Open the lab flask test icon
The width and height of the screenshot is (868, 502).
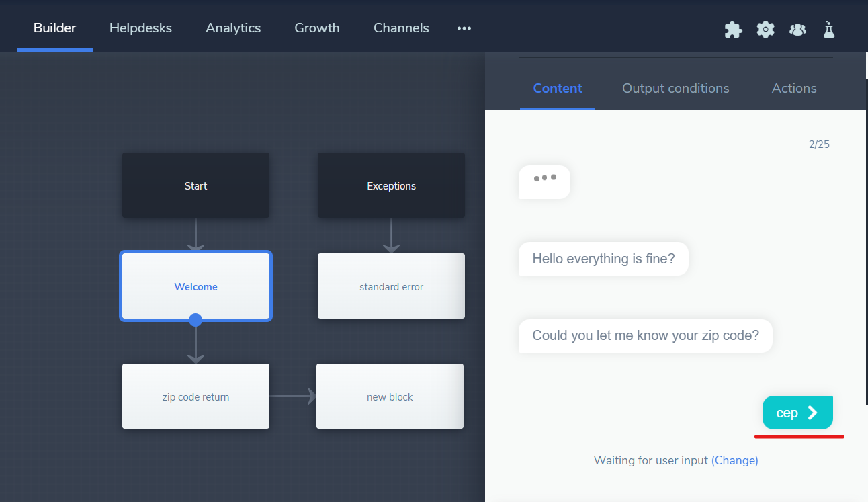(829, 29)
